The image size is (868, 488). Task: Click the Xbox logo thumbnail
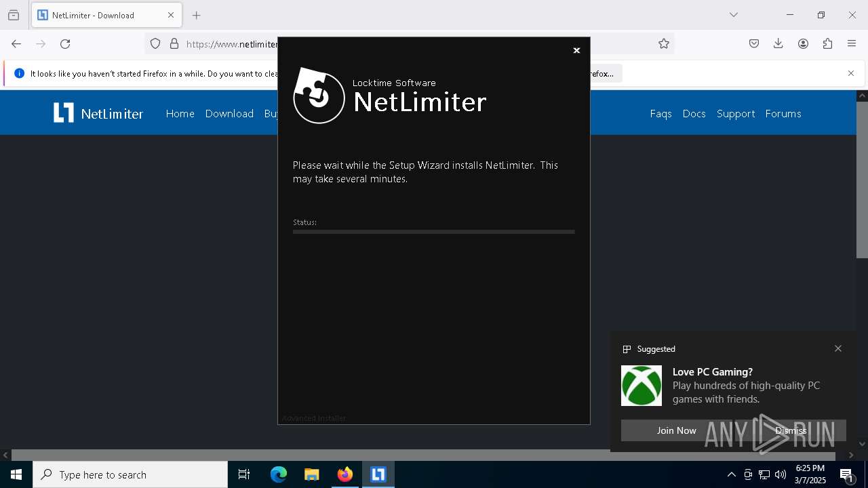click(x=642, y=386)
